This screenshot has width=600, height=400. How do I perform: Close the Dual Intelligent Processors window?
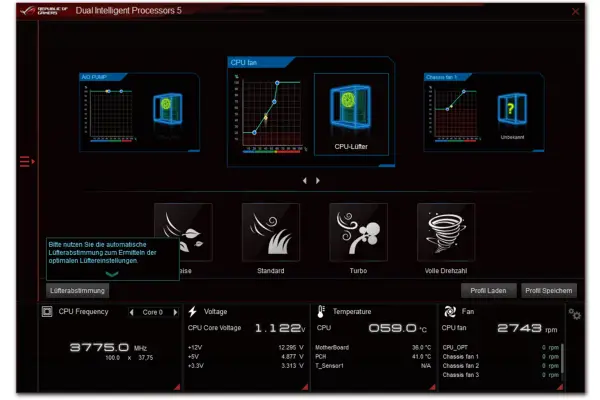575,11
